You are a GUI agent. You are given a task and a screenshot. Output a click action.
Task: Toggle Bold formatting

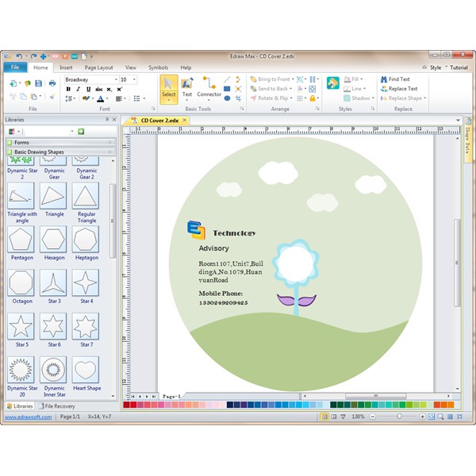[x=68, y=89]
